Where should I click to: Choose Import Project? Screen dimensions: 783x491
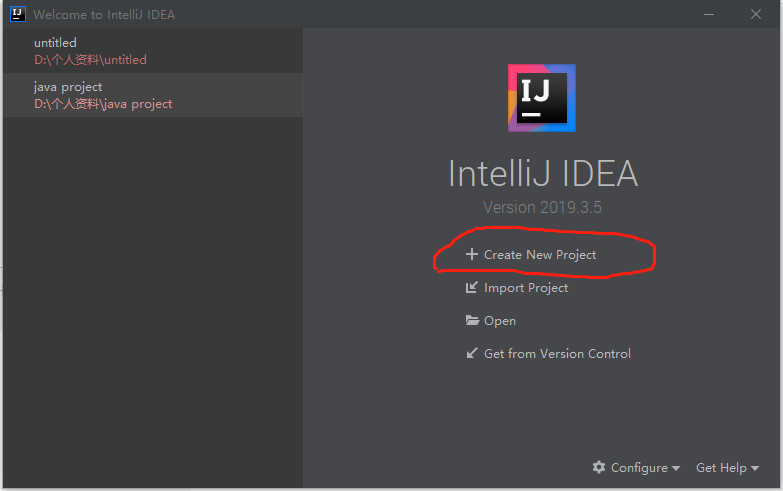pos(526,288)
